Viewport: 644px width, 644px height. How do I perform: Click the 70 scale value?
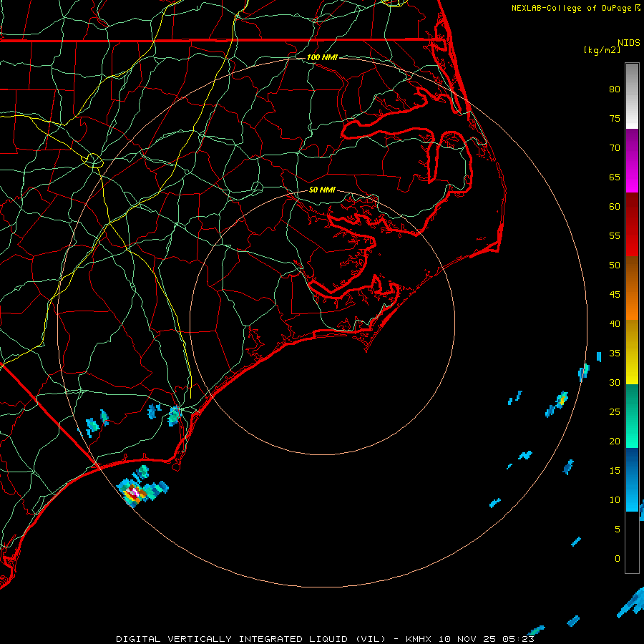pyautogui.click(x=615, y=148)
